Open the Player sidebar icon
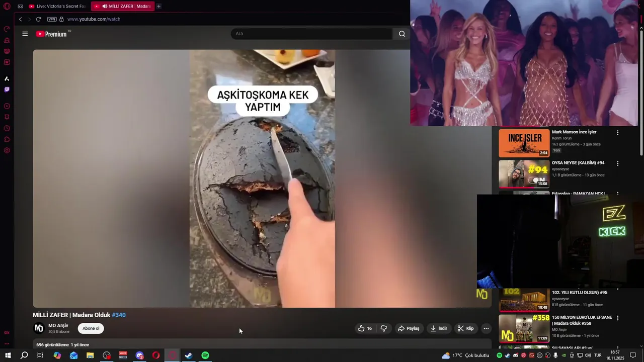 pos(7,106)
